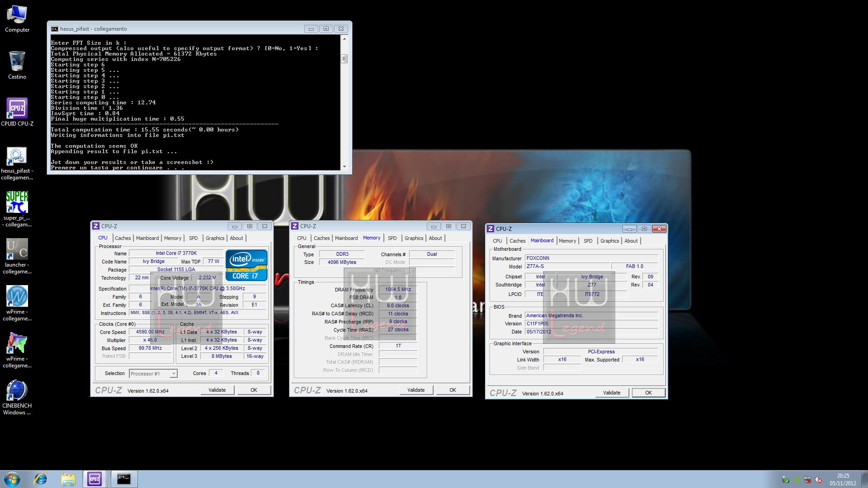868x488 pixels.
Task: Select CINEBENCH Windows desktop shortcut
Action: [17, 397]
